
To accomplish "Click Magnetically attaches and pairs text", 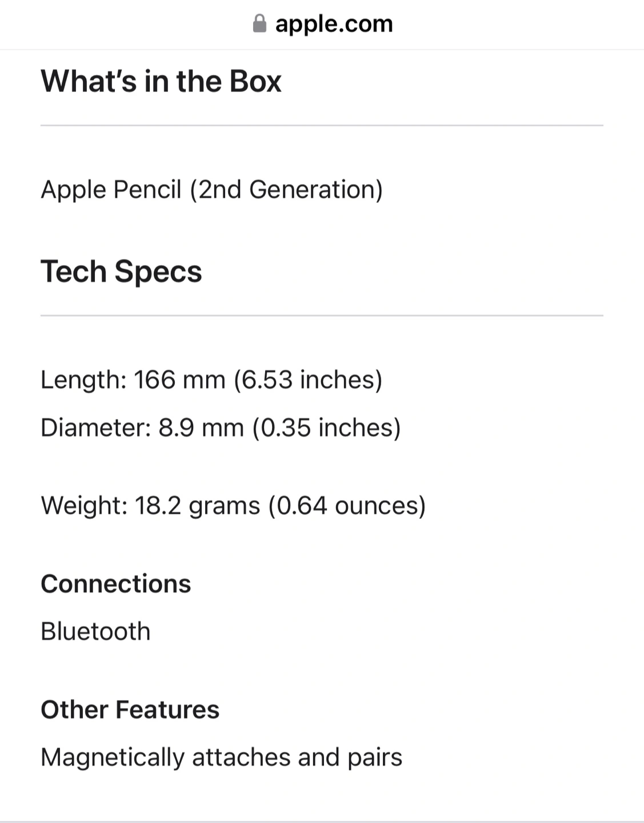I will 222,757.
